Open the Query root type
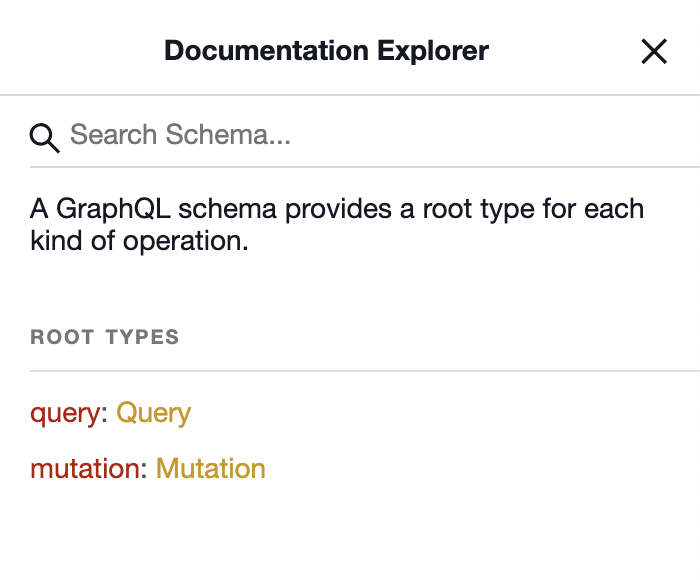This screenshot has height=580, width=700. pyautogui.click(x=153, y=412)
